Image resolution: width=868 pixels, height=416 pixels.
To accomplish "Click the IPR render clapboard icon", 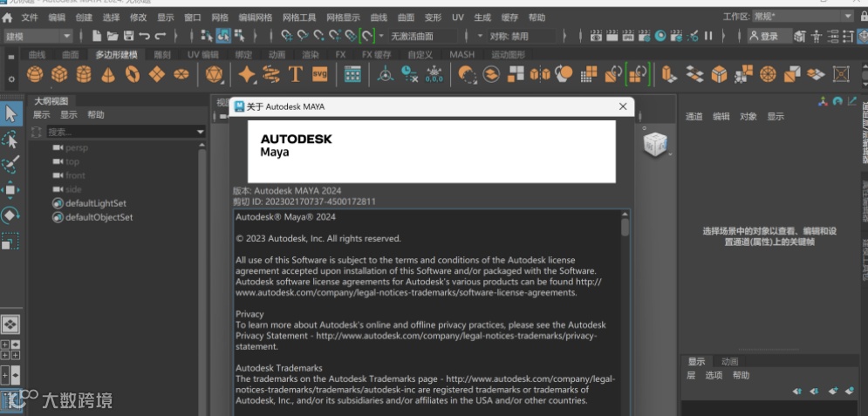I will [628, 36].
